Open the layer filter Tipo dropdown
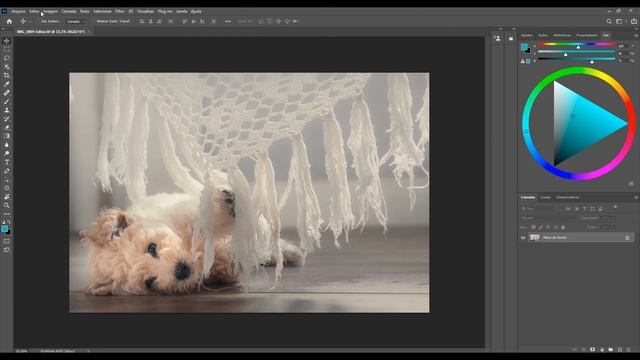This screenshot has width=640, height=360. click(x=538, y=209)
